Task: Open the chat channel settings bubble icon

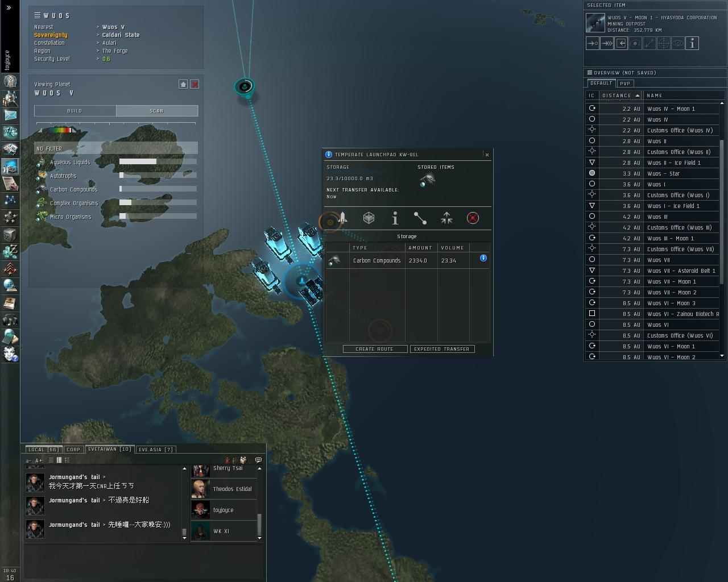Action: tap(258, 460)
